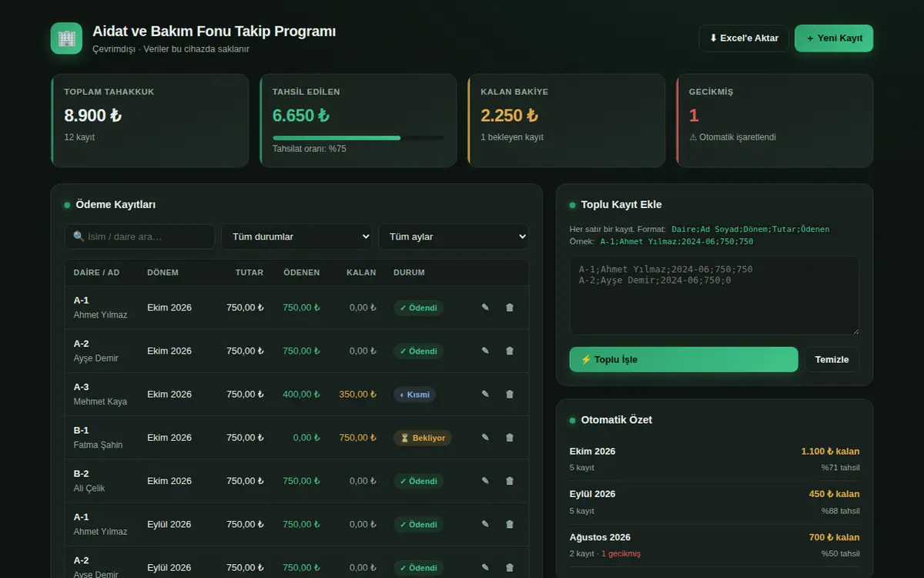Select the Ekim 2026 row in Otomatik Özet
This screenshot has height=578, width=924.
[715, 459]
